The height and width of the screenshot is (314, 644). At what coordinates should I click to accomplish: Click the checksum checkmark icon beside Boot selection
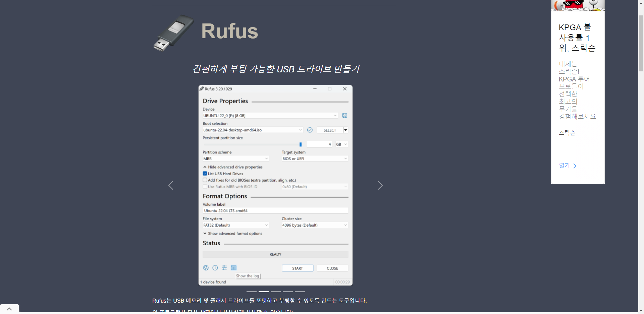pyautogui.click(x=310, y=130)
